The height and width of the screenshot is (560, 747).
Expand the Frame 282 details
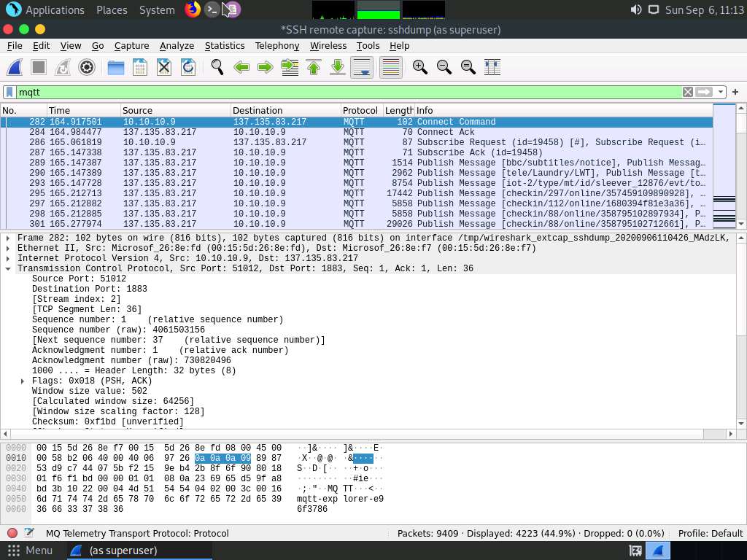pyautogui.click(x=7, y=237)
